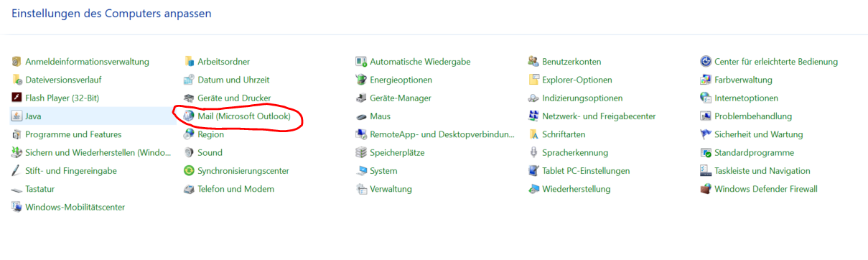Click the Explorer-Optionen icon

(534, 80)
